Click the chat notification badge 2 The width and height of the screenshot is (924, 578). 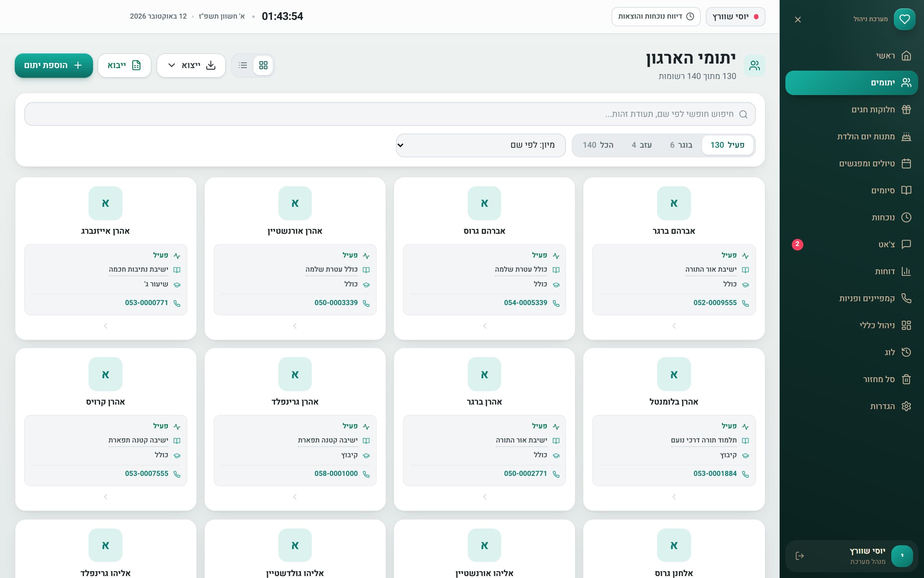pos(797,244)
